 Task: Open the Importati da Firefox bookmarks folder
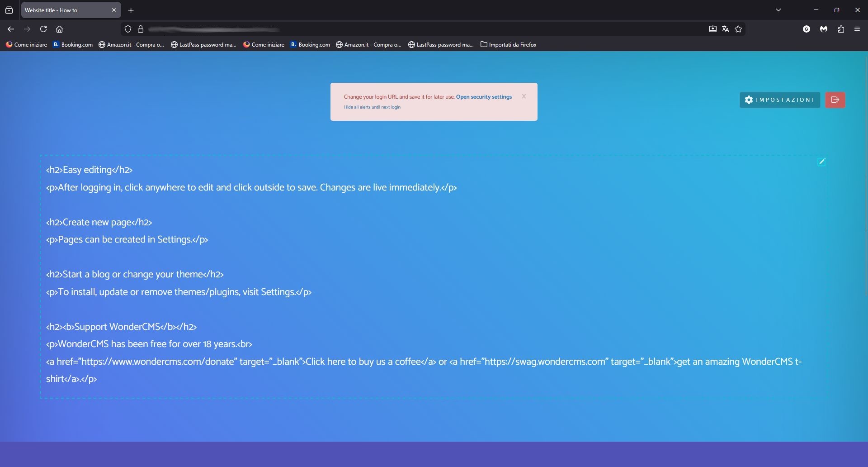click(508, 44)
